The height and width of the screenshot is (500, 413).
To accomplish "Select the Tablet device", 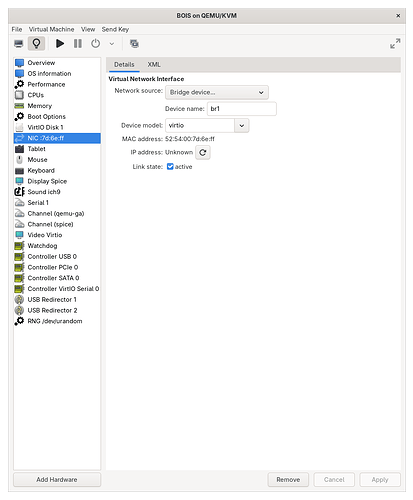I will tap(57, 149).
